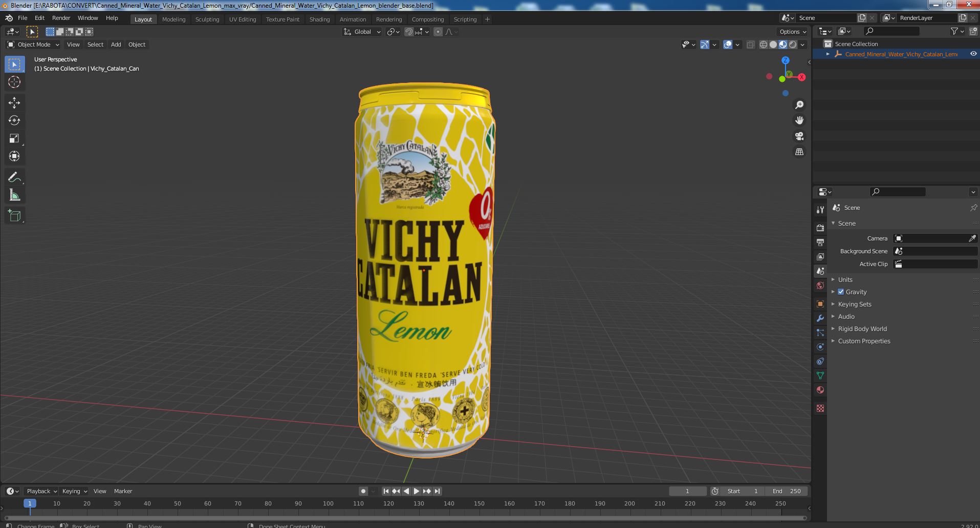
Task: Click the timeline Marker menu
Action: click(123, 491)
